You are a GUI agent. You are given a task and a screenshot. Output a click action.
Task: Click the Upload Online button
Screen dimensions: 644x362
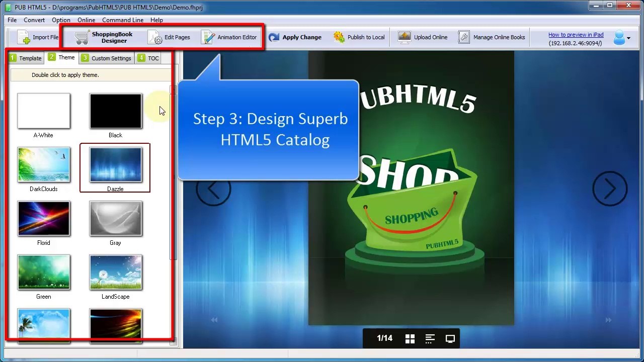tap(423, 37)
